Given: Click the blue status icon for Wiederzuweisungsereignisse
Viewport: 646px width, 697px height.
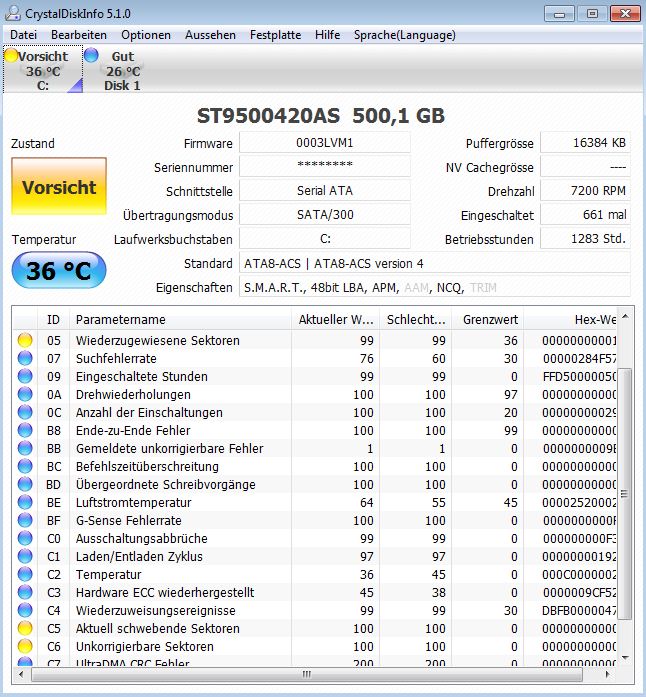Looking at the screenshot, I should click(x=25, y=610).
